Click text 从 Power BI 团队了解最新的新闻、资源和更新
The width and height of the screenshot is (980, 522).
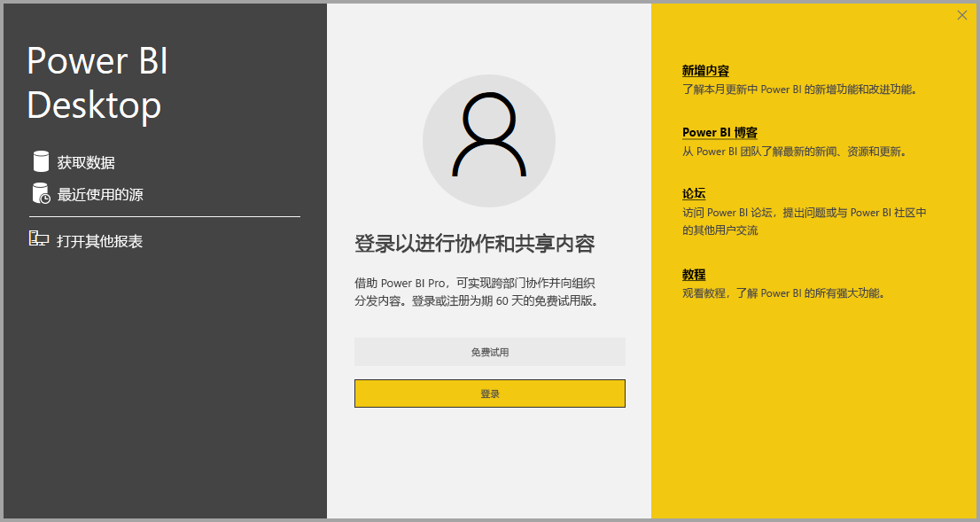[795, 152]
